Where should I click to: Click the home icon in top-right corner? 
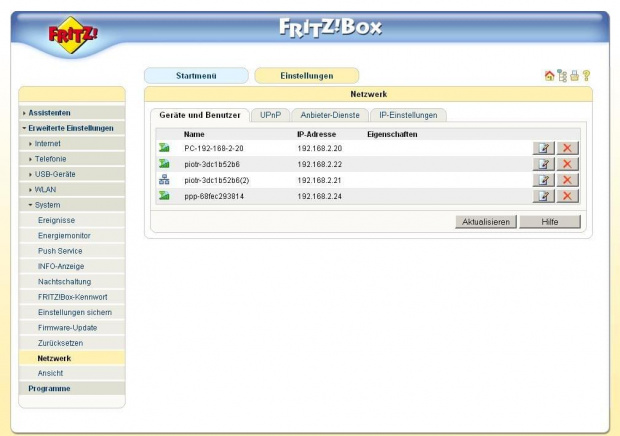pyautogui.click(x=549, y=75)
